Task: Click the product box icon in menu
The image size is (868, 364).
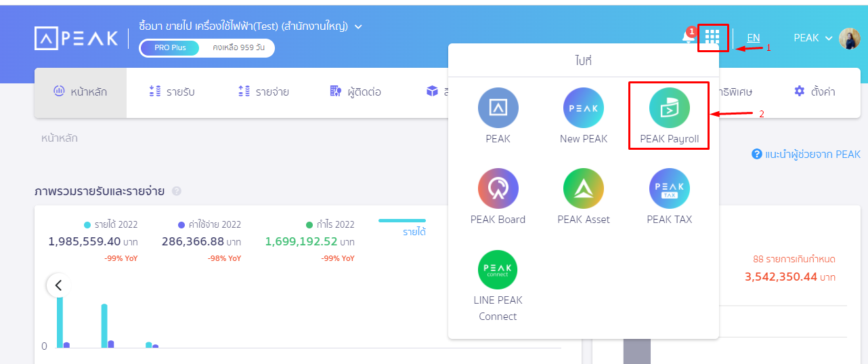Action: [432, 91]
